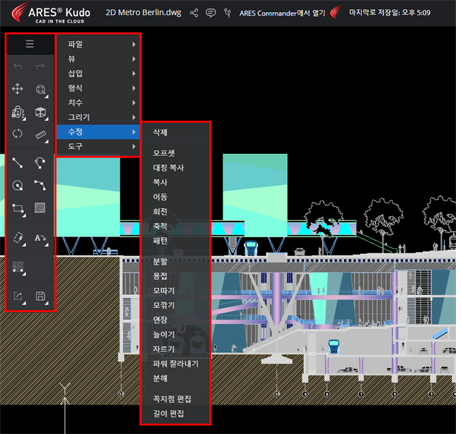Choose 복사 from the submenu
The width and height of the screenshot is (462, 434).
tap(176, 182)
